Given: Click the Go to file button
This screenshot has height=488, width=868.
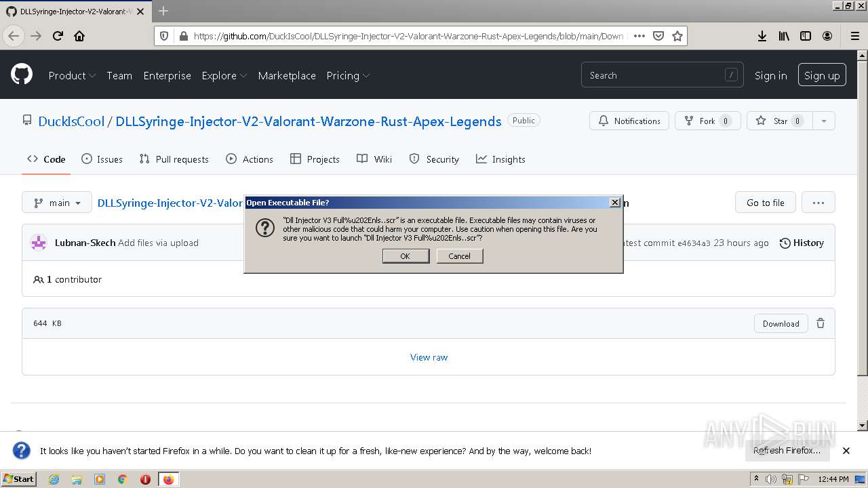Looking at the screenshot, I should 765,203.
